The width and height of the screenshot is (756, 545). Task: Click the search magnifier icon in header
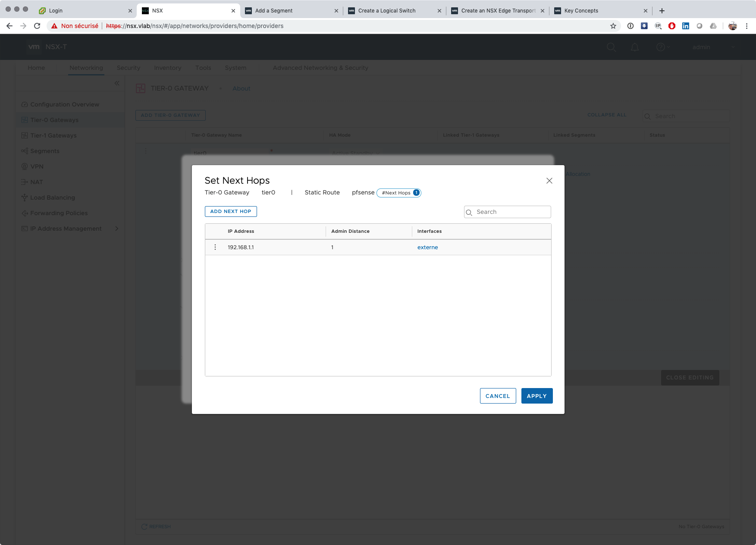[x=611, y=47]
